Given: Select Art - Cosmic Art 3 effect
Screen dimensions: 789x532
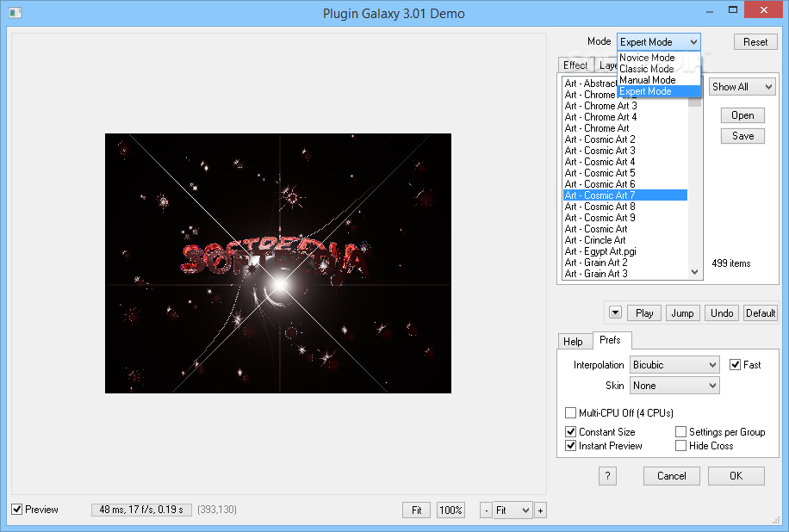Looking at the screenshot, I should [625, 151].
